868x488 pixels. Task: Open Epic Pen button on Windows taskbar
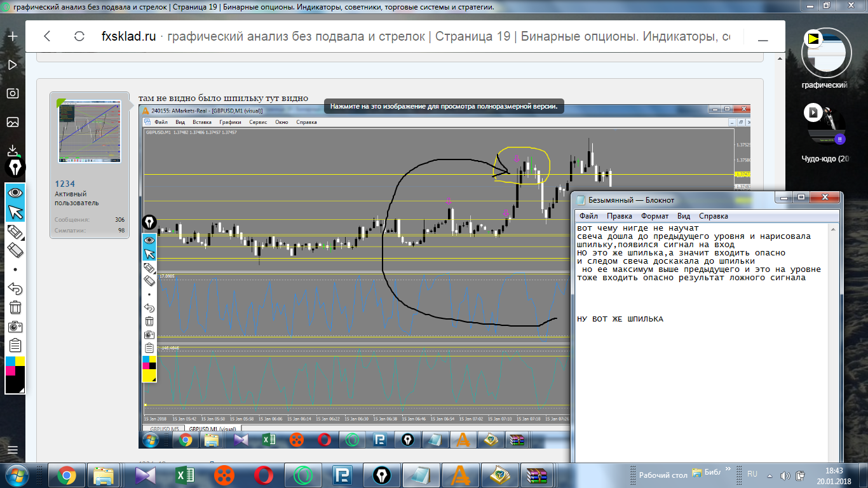[381, 475]
